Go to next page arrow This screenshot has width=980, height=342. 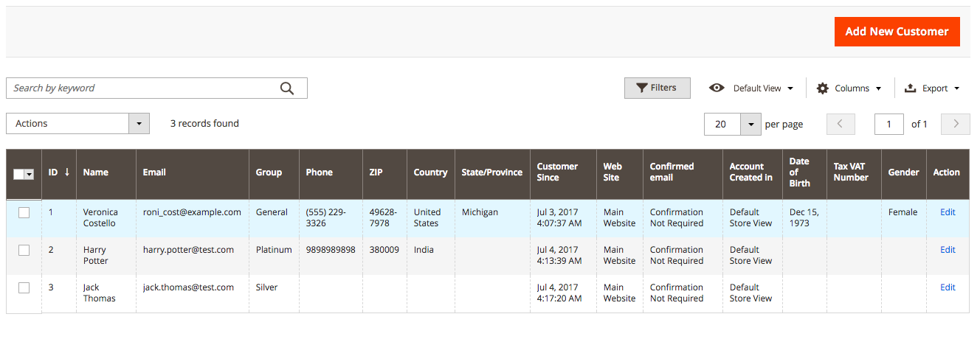pyautogui.click(x=956, y=124)
